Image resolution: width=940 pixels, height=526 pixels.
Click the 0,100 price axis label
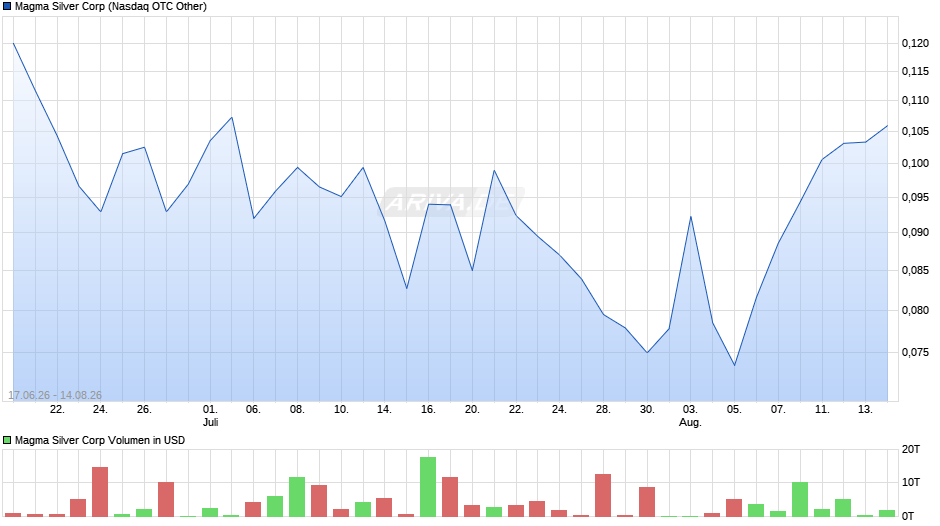coord(915,163)
